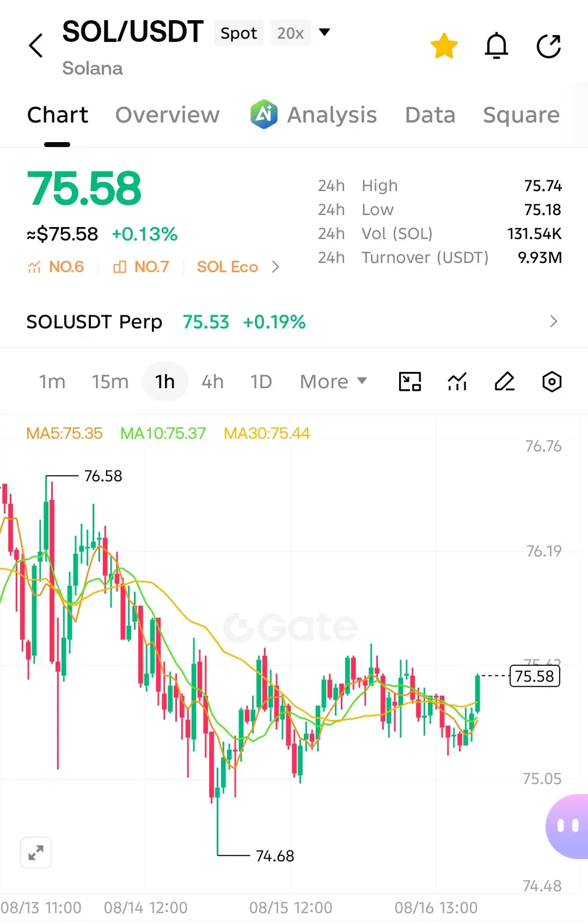Tap the fullscreen expand chart icon
This screenshot has height=924, width=588.
(36, 853)
